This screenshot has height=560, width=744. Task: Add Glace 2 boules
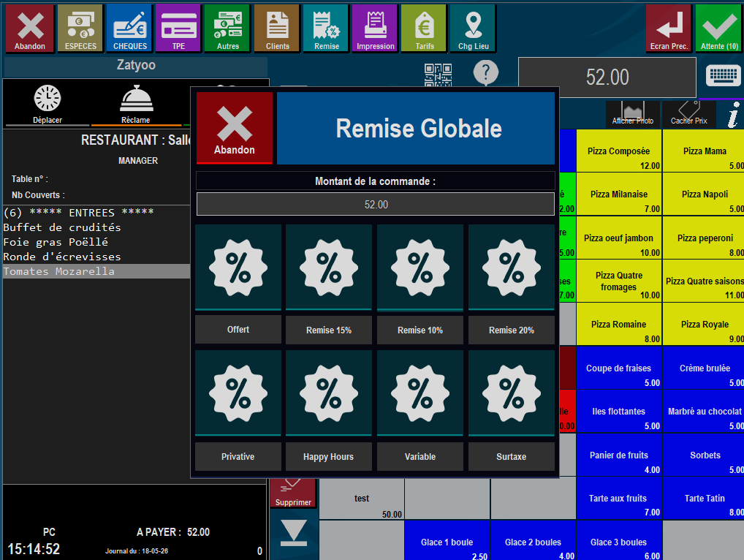coord(533,541)
